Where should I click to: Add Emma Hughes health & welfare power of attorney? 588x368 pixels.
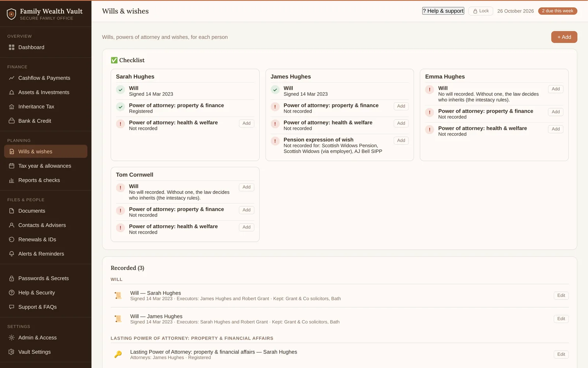pyautogui.click(x=556, y=129)
